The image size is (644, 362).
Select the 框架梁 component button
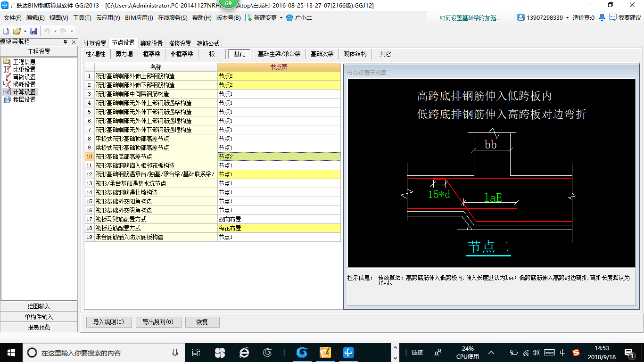[151, 54]
